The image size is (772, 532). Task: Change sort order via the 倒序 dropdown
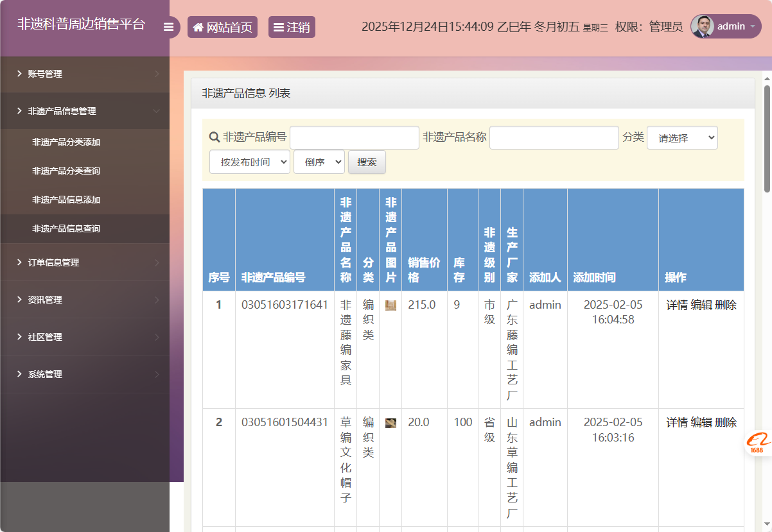click(319, 162)
